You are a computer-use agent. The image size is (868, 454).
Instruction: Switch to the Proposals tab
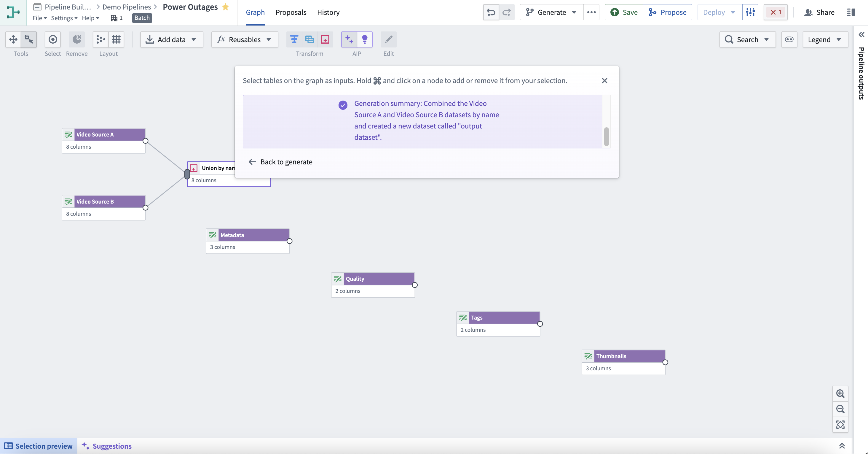tap(291, 12)
